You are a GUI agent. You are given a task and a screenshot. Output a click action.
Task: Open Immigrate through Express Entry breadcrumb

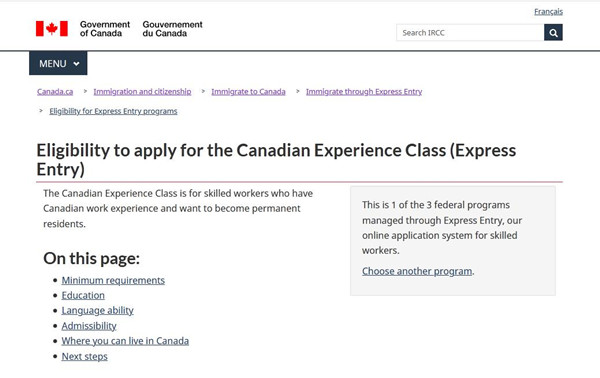click(x=364, y=91)
